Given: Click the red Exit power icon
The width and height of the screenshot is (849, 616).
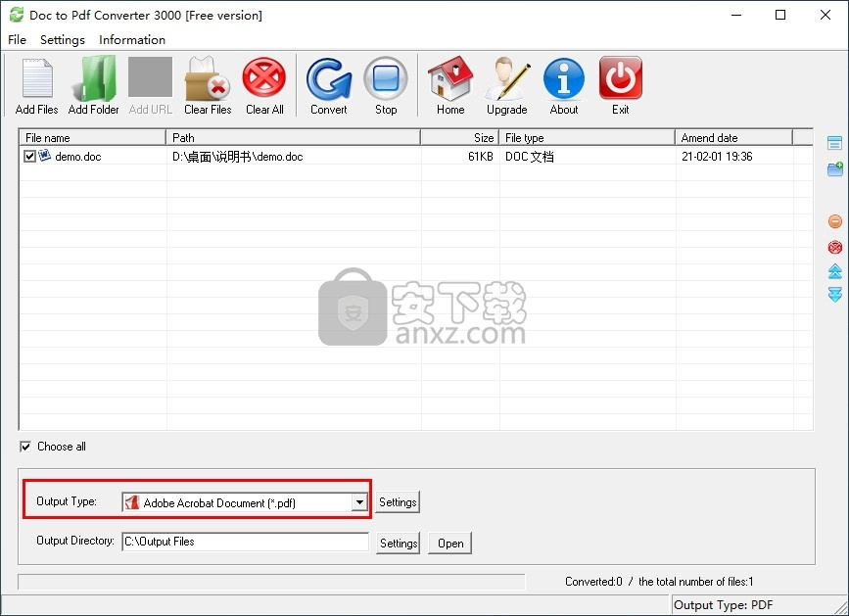Looking at the screenshot, I should pyautogui.click(x=620, y=79).
